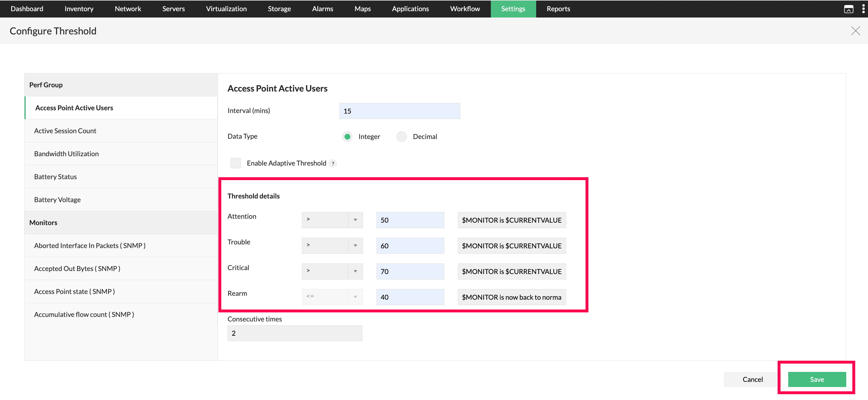Select Accumulative flow count monitor
Viewport: 868px width, 400px height.
point(121,314)
